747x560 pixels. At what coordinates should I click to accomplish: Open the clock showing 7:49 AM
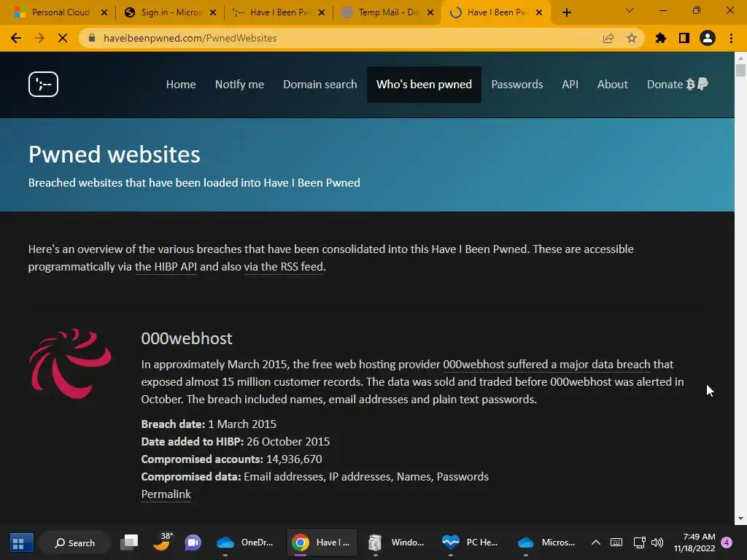694,542
